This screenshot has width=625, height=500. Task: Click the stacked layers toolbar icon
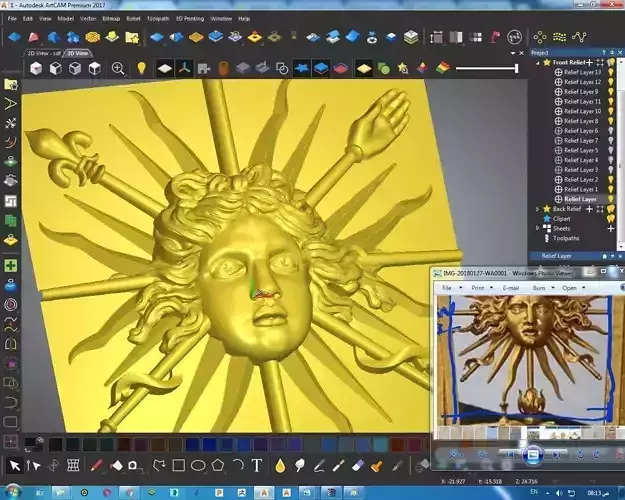coord(411,37)
